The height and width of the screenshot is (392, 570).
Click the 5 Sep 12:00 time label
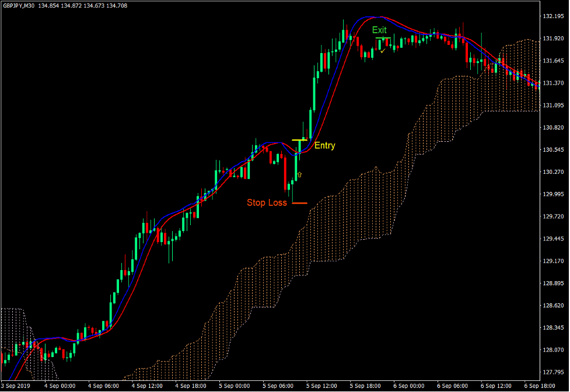point(321,386)
